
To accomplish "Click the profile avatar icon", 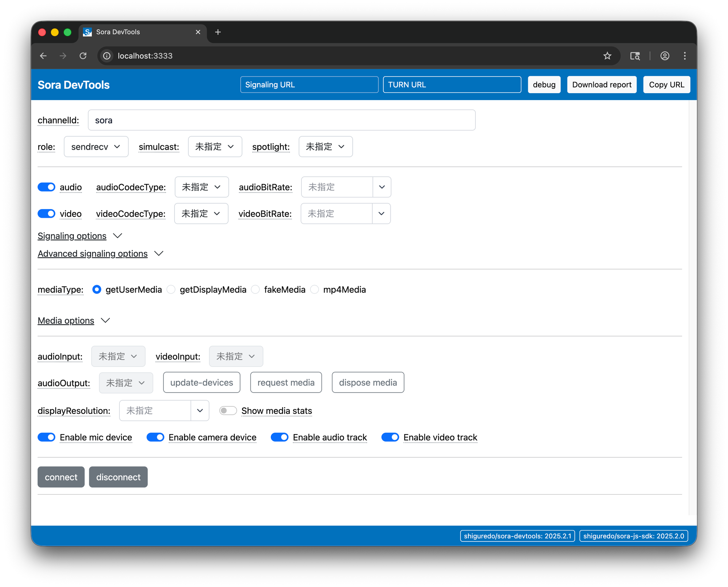I will click(665, 56).
